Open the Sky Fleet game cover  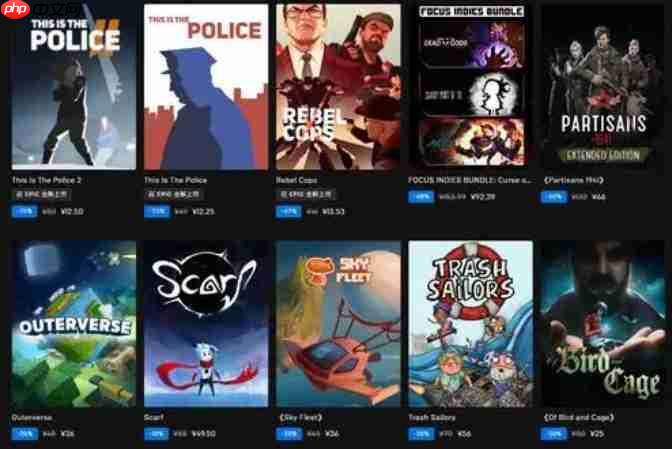[339, 324]
